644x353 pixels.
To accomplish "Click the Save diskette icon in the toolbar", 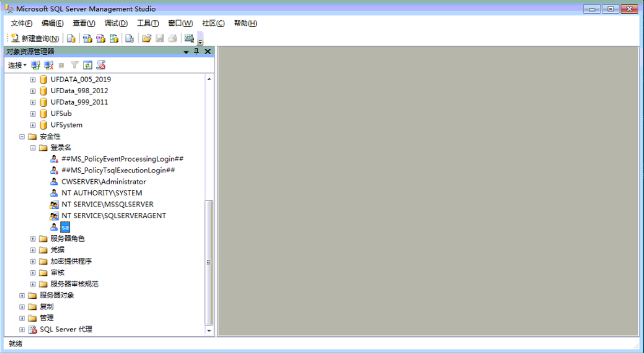I will click(160, 39).
